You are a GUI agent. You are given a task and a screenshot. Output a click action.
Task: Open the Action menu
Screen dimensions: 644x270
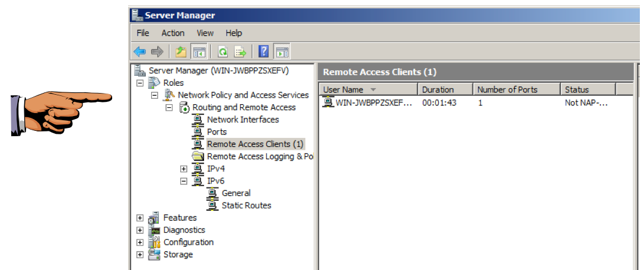[173, 33]
